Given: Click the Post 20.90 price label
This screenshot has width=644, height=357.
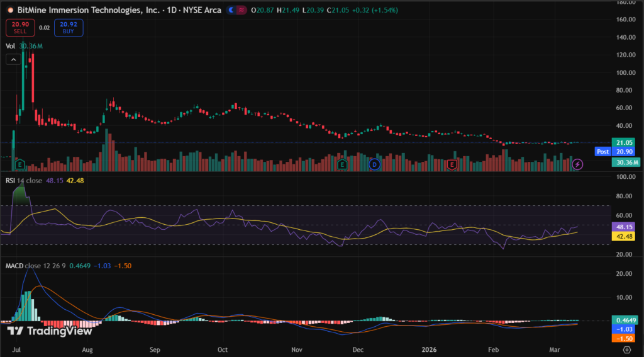Looking at the screenshot, I should (x=617, y=152).
